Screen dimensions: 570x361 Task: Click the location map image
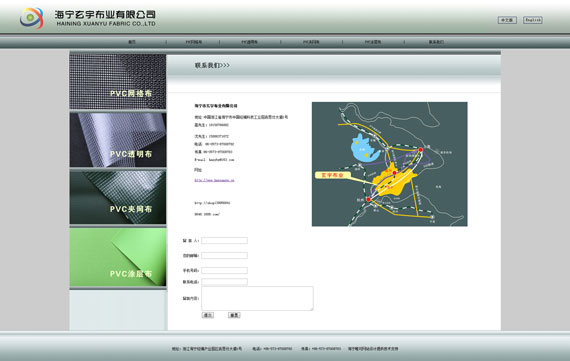pyautogui.click(x=390, y=164)
